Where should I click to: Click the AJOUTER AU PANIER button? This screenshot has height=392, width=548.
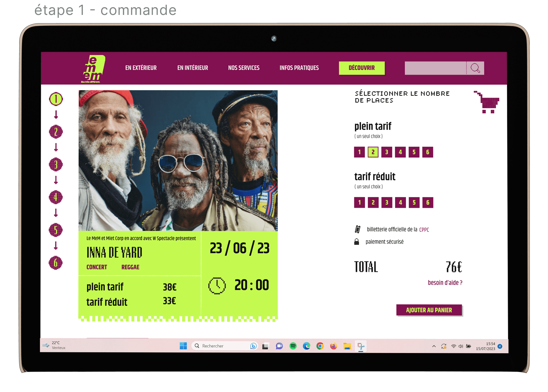[x=429, y=310]
